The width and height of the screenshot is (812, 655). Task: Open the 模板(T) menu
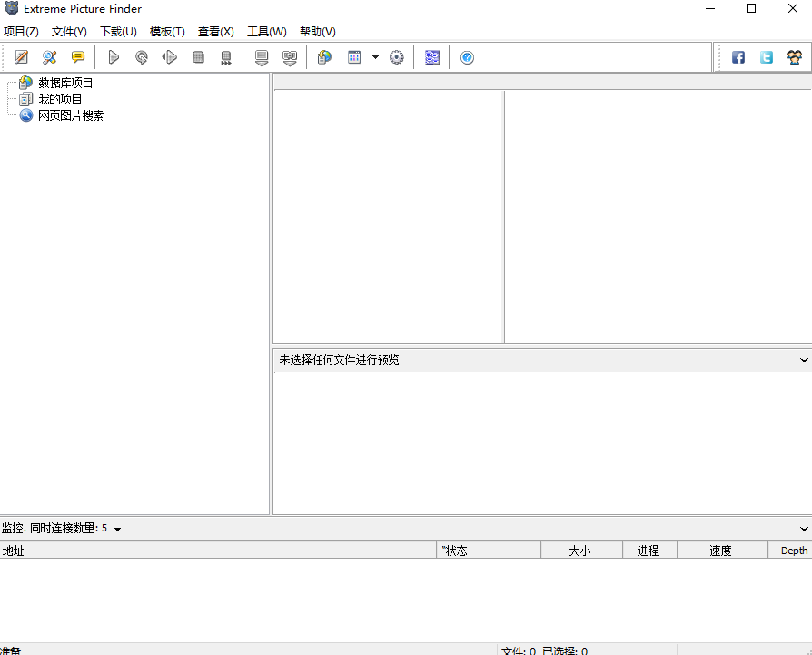click(167, 32)
